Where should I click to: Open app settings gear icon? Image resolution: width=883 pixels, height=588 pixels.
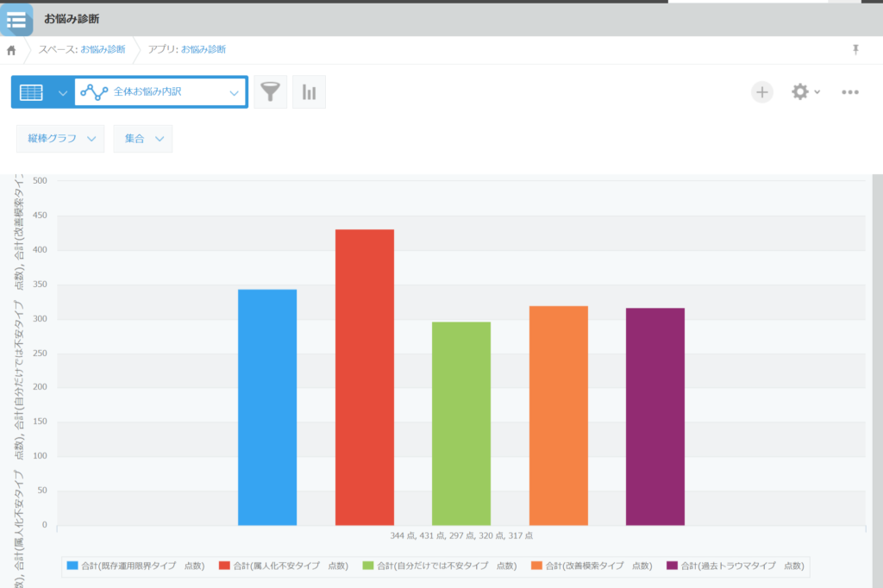click(x=800, y=92)
